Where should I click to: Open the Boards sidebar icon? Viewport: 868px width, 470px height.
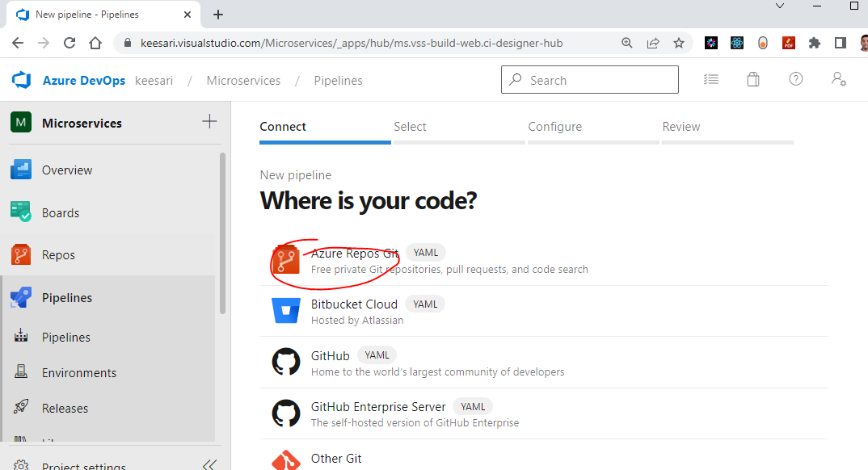pyautogui.click(x=21, y=212)
